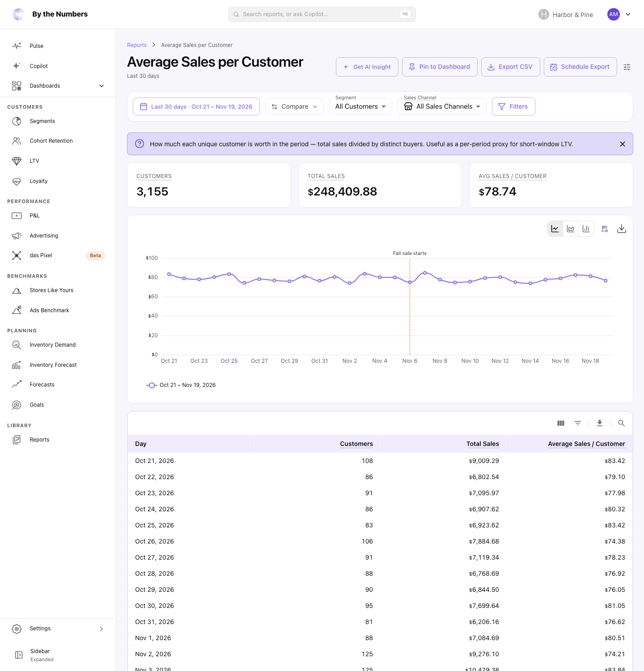Open Ads Benchmark page
The image size is (644, 671).
coord(58,310)
